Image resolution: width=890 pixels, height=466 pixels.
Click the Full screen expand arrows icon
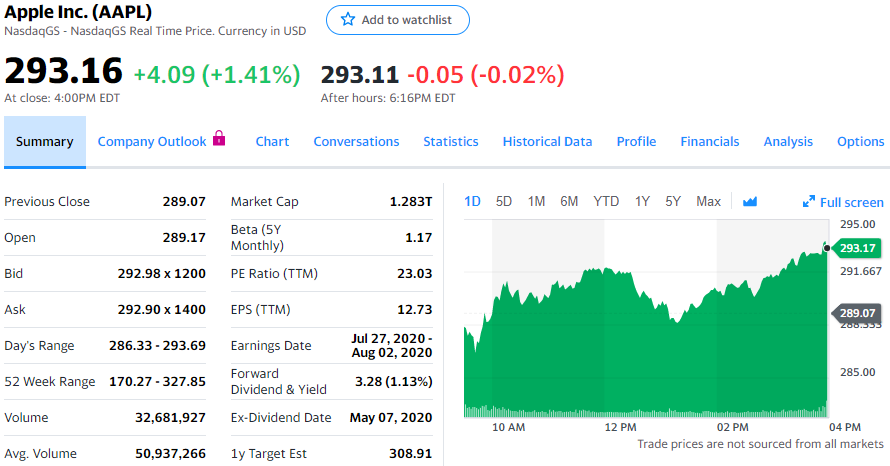[808, 201]
